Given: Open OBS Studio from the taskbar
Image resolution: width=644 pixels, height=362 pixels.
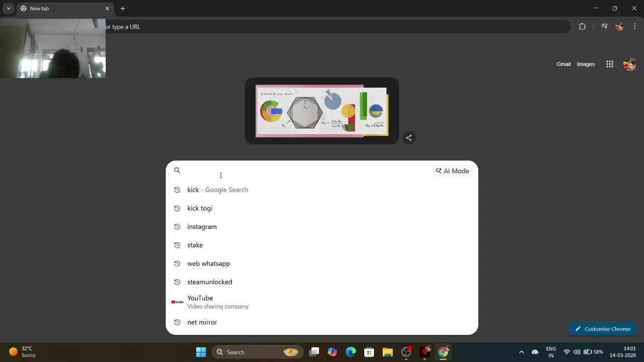Looking at the screenshot, I should coord(407,352).
